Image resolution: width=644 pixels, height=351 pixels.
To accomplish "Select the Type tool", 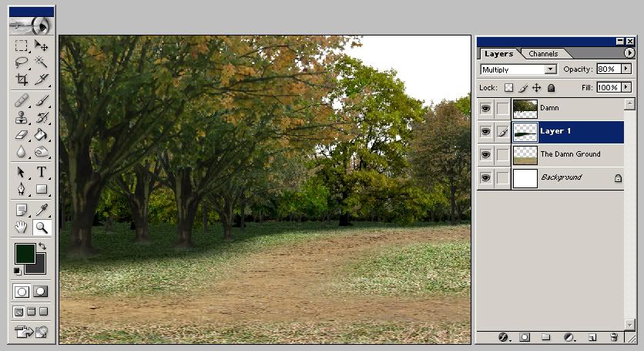I will (42, 172).
